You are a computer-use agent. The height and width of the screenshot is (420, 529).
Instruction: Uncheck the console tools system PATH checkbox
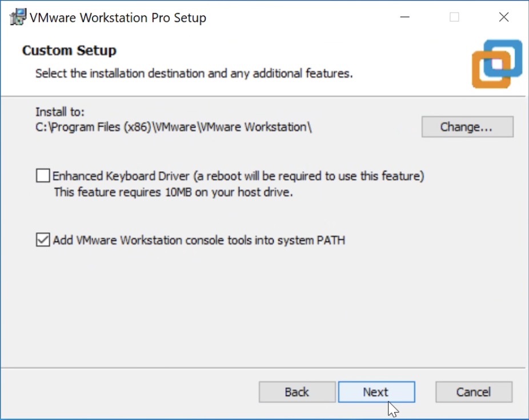point(43,240)
